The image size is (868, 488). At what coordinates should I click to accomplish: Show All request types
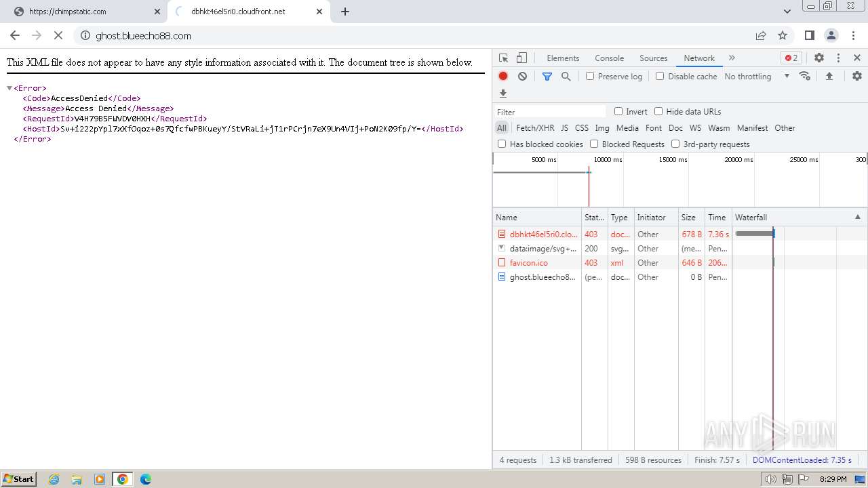coord(502,127)
